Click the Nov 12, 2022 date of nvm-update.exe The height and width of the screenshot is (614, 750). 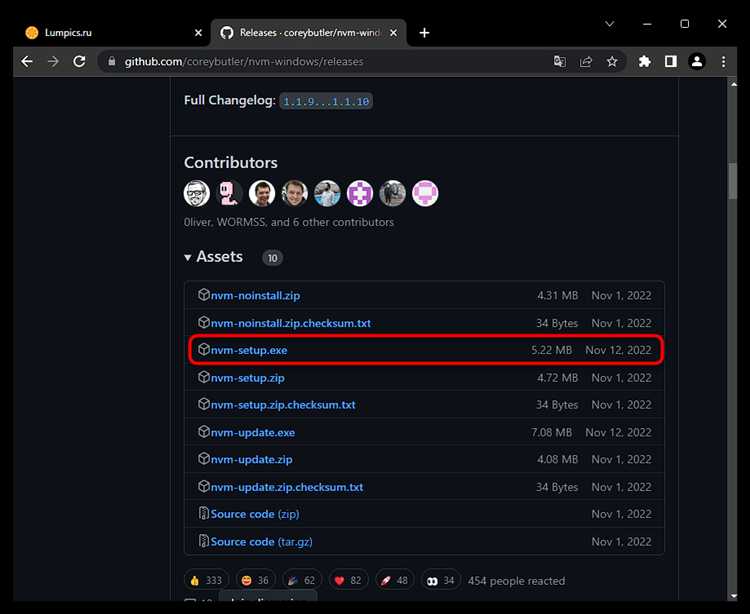click(618, 432)
